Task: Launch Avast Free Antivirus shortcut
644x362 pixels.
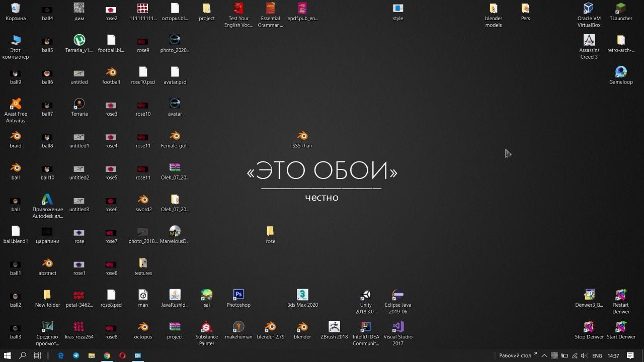Action: [x=16, y=111]
